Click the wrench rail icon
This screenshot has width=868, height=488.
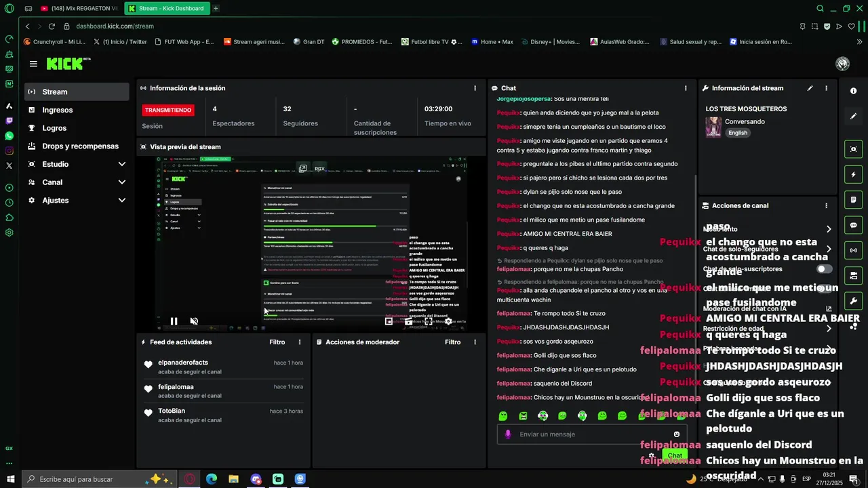click(854, 301)
